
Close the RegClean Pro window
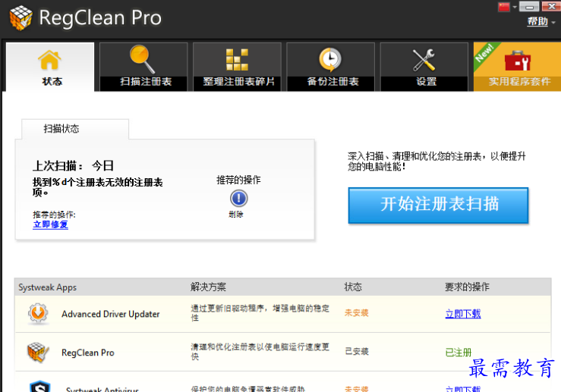tap(551, 6)
